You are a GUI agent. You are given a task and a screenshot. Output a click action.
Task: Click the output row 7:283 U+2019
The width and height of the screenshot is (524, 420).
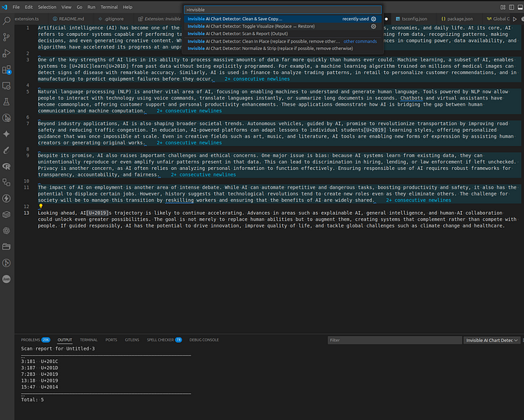click(x=40, y=374)
